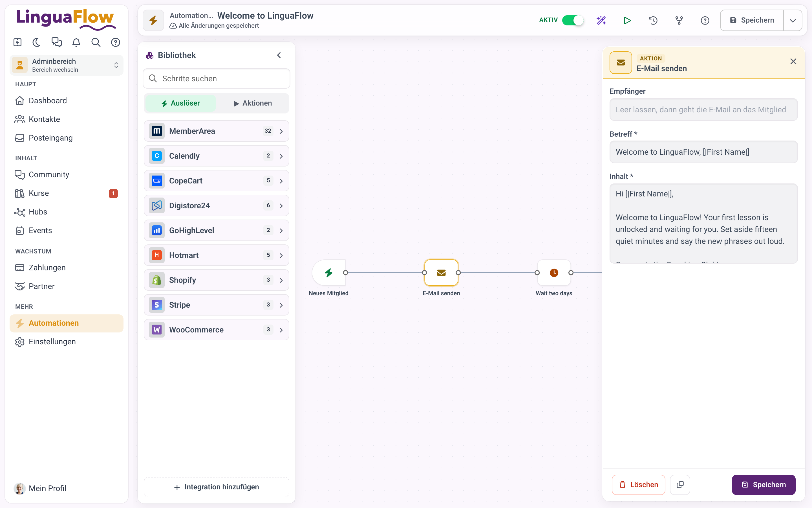812x508 pixels.
Task: Open sidebar help question-mark icon
Action: (x=115, y=42)
